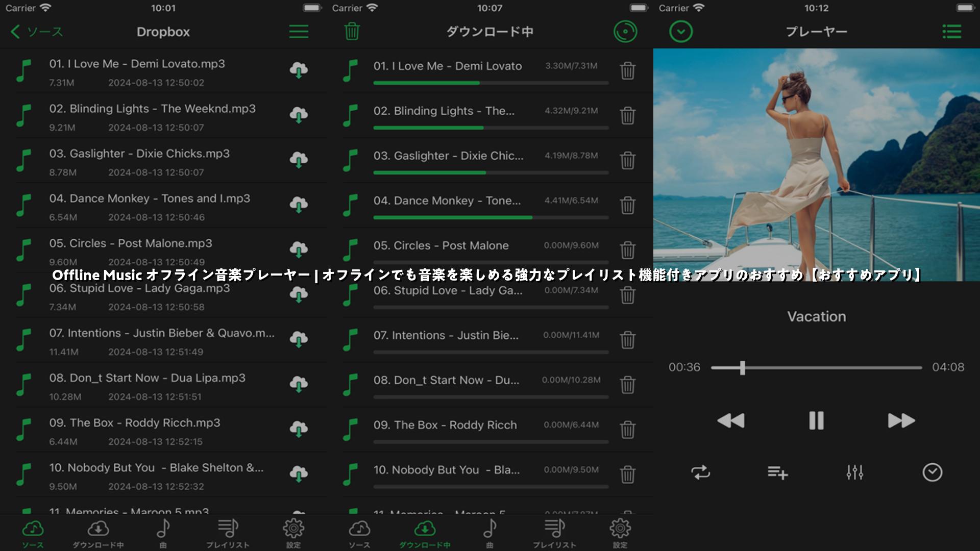Image resolution: width=980 pixels, height=551 pixels.
Task: Delete the Gaslighter download with trash icon
Action: 627,160
